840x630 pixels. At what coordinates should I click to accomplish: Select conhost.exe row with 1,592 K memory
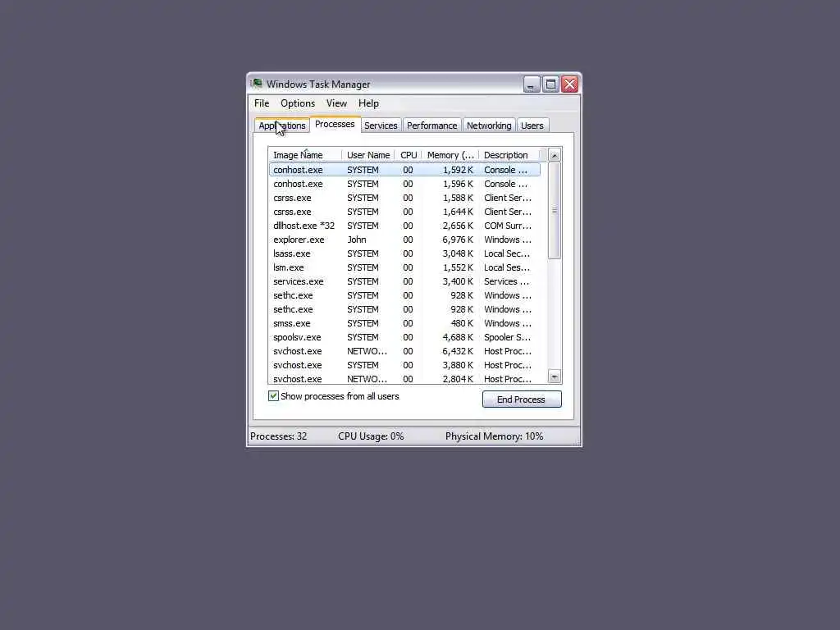point(404,170)
